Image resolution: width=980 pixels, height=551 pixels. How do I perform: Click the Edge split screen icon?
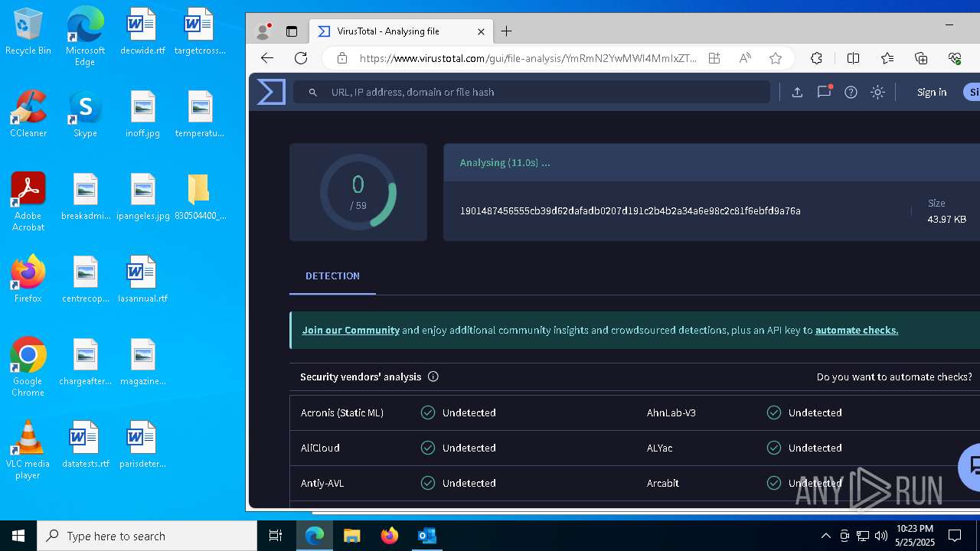854,58
